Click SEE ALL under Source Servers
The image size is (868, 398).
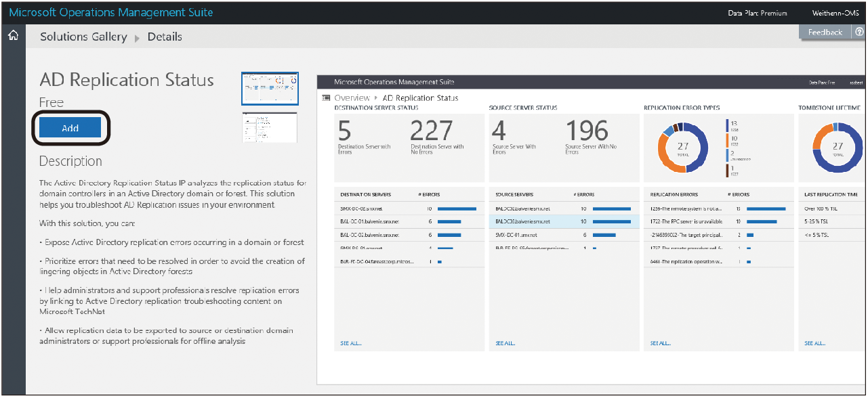tap(505, 343)
